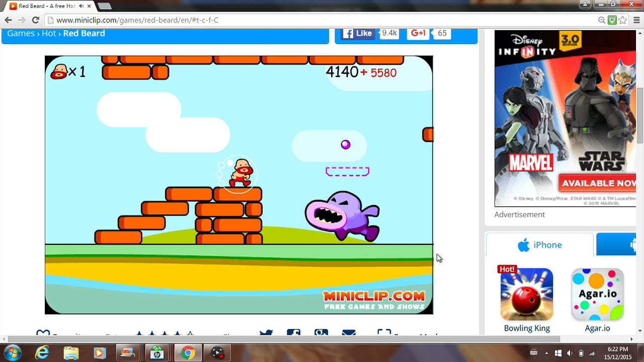644x362 pixels.
Task: Switch to the Red Beard browser tab
Action: [46, 6]
